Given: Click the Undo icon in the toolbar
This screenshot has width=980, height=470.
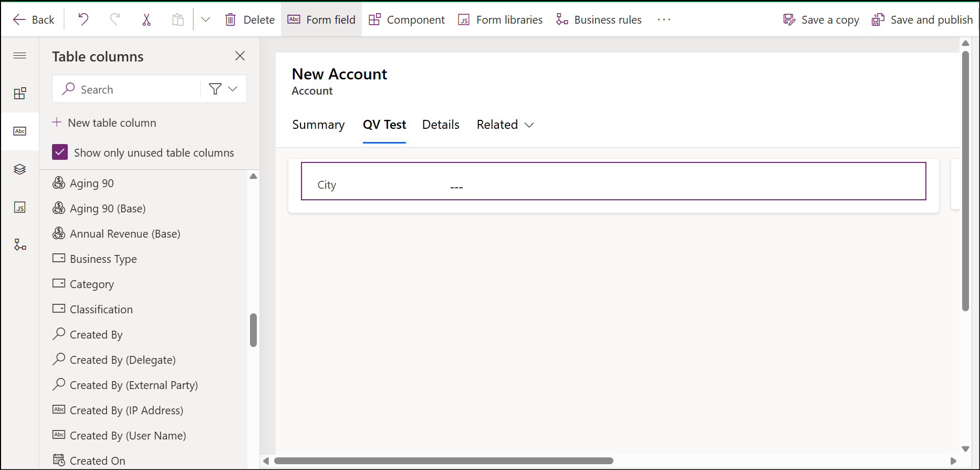Looking at the screenshot, I should pyautogui.click(x=83, y=19).
